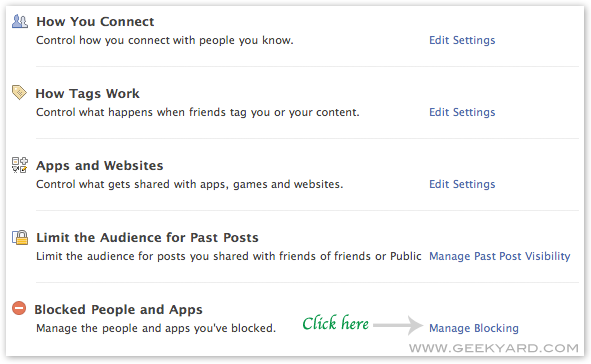The width and height of the screenshot is (591, 364).
Task: Click the Apps and Websites grid icon
Action: [20, 165]
